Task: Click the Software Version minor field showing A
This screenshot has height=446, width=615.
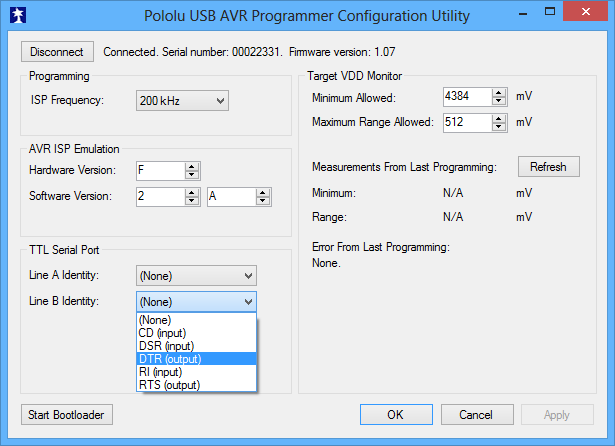Action: click(229, 197)
